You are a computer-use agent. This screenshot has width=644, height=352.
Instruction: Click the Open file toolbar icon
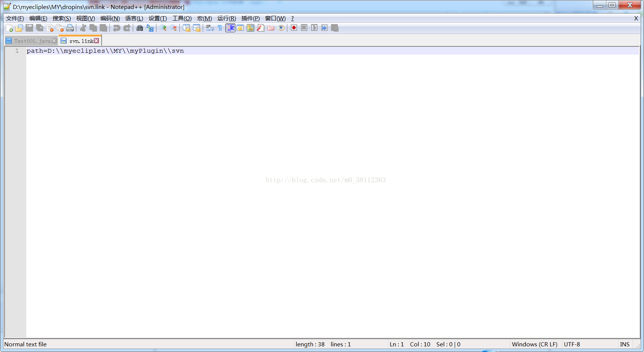[x=19, y=28]
